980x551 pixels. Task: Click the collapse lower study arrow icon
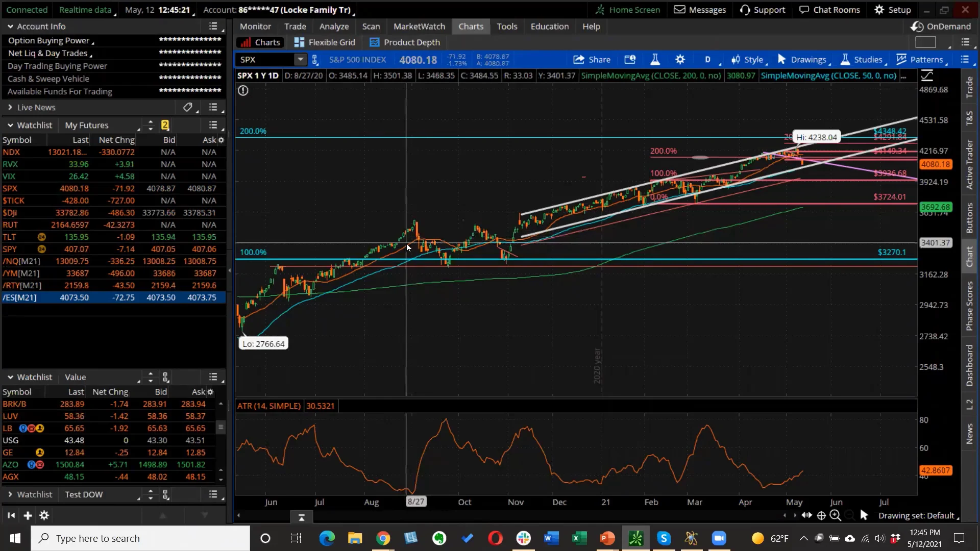(x=301, y=517)
